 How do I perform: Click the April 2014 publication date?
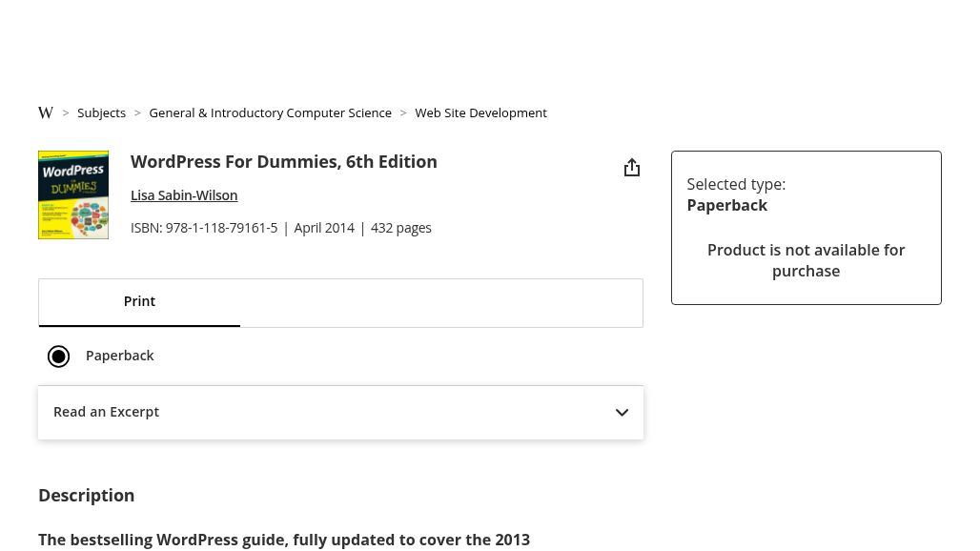pyautogui.click(x=324, y=228)
